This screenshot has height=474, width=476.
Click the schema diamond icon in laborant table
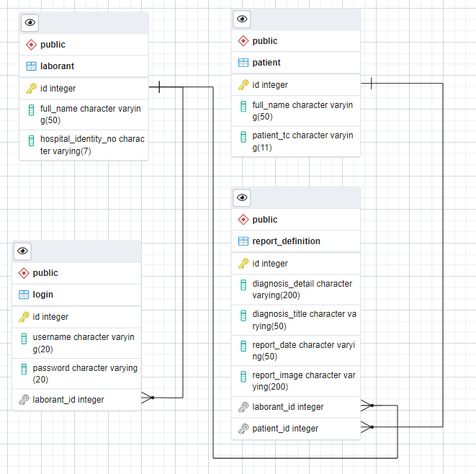tap(31, 45)
